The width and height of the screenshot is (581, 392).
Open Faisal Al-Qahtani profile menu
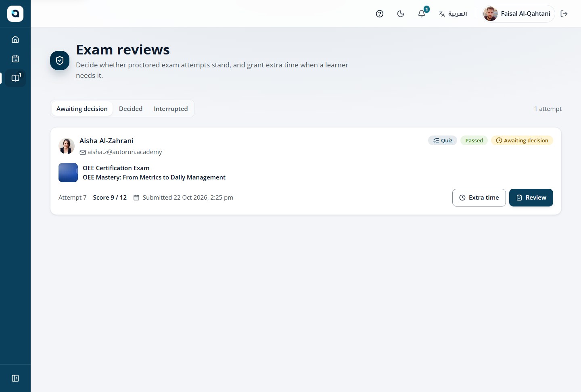518,14
